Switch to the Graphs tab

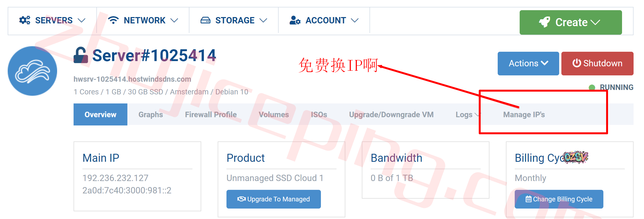pyautogui.click(x=151, y=114)
